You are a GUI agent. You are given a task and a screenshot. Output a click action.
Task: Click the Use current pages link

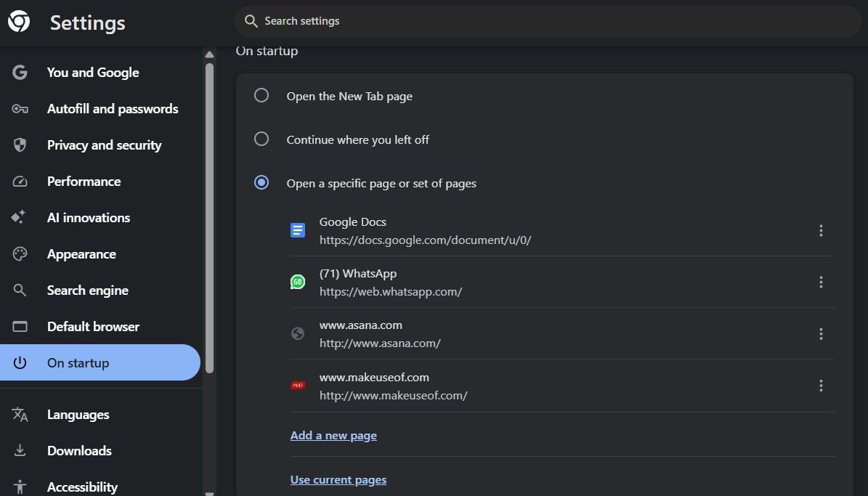pyautogui.click(x=338, y=480)
